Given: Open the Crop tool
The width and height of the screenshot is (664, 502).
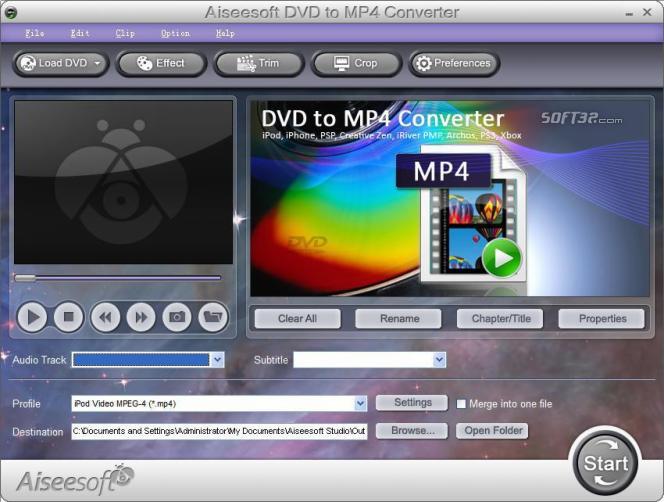Looking at the screenshot, I should click(356, 64).
